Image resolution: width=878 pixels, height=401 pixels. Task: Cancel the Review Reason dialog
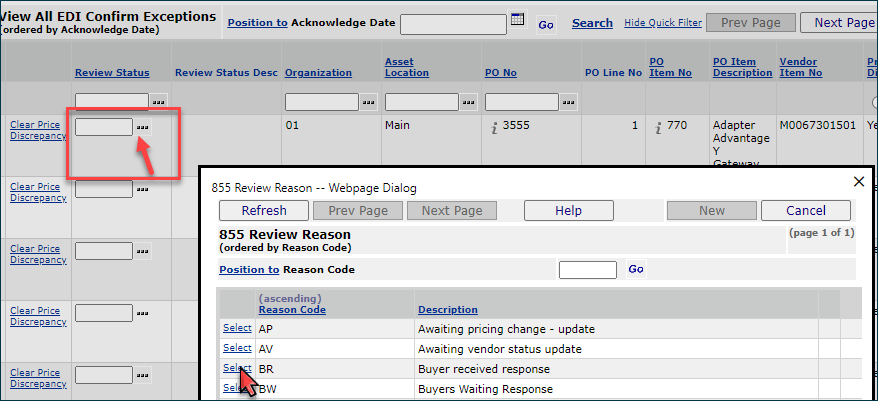805,210
